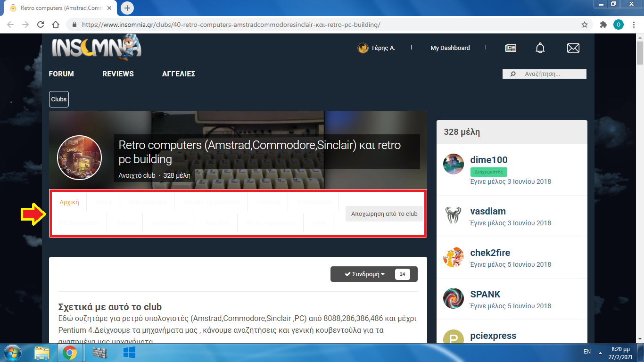Select the Καλωσόρισμα club tab
This screenshot has height=362, width=644.
tap(148, 202)
